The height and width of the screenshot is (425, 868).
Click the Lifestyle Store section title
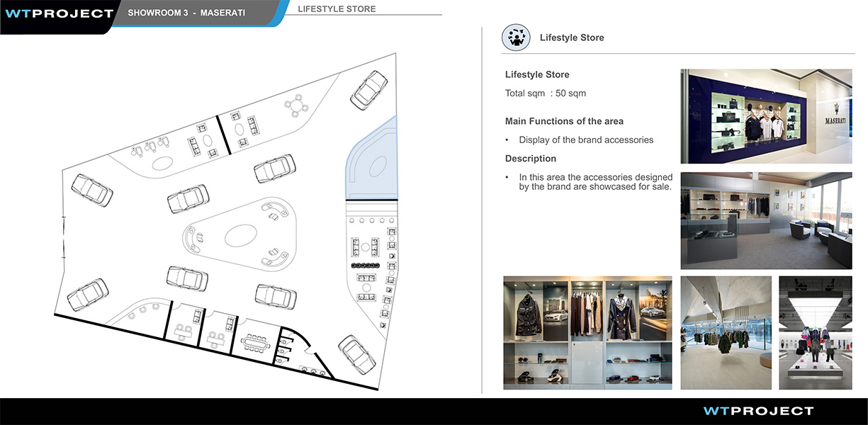[x=572, y=38]
